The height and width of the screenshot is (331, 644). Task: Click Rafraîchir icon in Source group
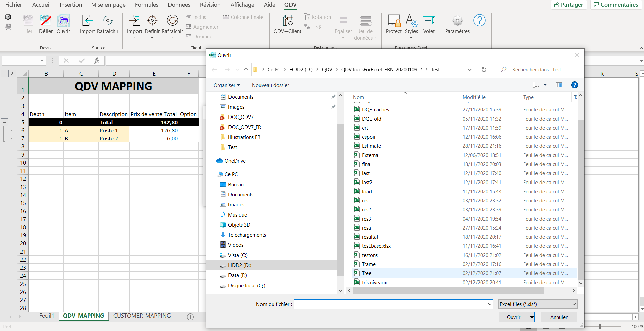coord(108,21)
